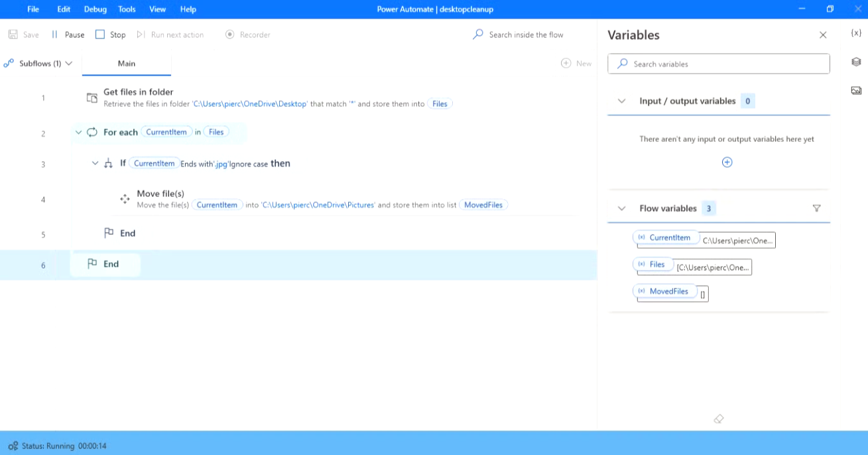Close the Variables panel
Image resolution: width=868 pixels, height=455 pixels.
(823, 35)
